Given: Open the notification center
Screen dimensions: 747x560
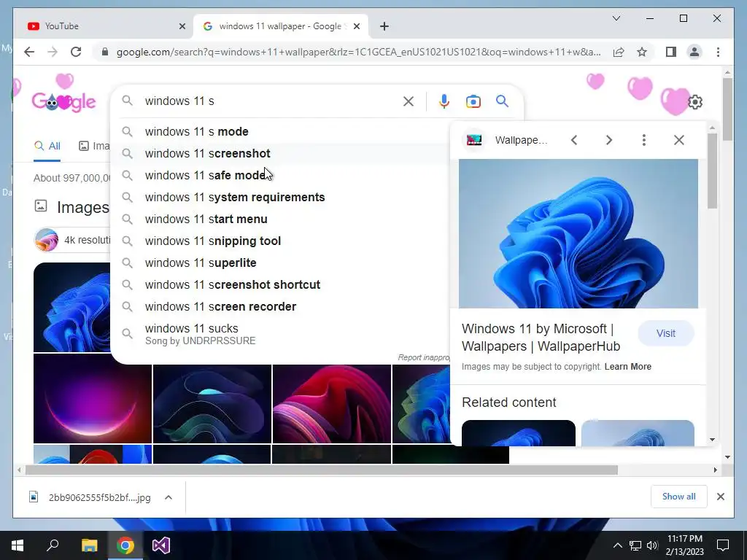Looking at the screenshot, I should [x=723, y=545].
